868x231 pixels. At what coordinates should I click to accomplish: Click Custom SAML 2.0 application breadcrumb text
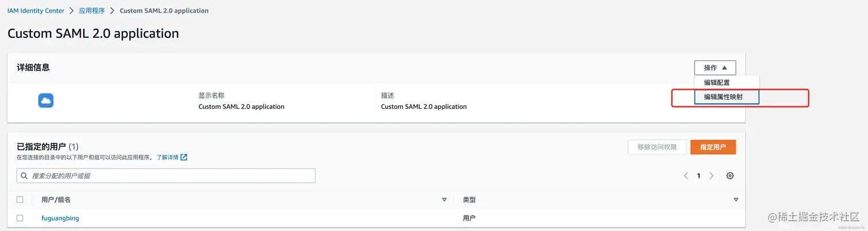click(164, 11)
